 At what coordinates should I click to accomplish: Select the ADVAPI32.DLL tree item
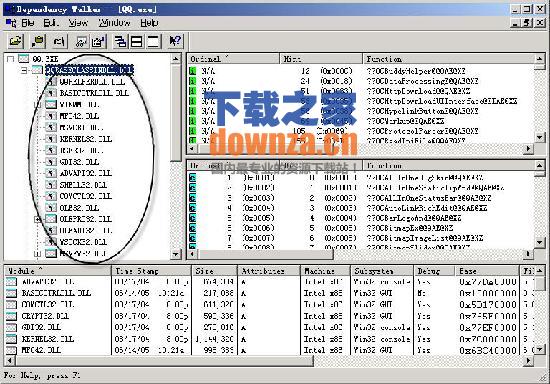point(85,173)
